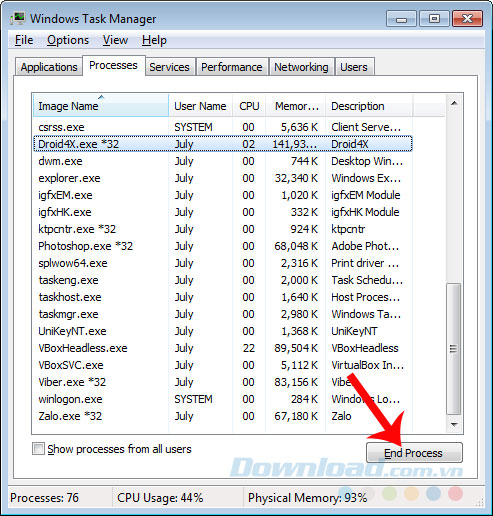Click the Task Manager title bar icon
493x516 pixels.
pyautogui.click(x=17, y=19)
